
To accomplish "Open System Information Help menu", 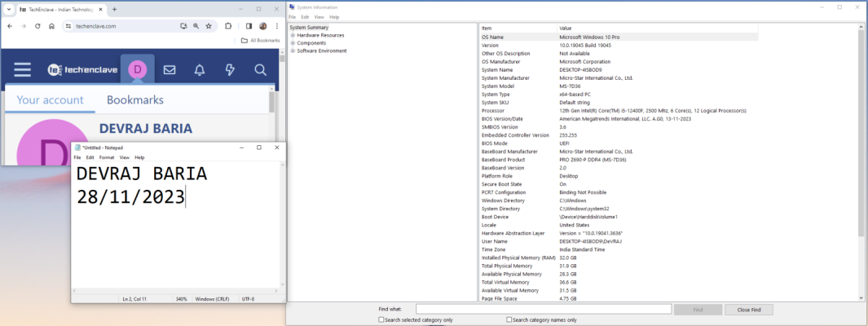I will [x=334, y=17].
